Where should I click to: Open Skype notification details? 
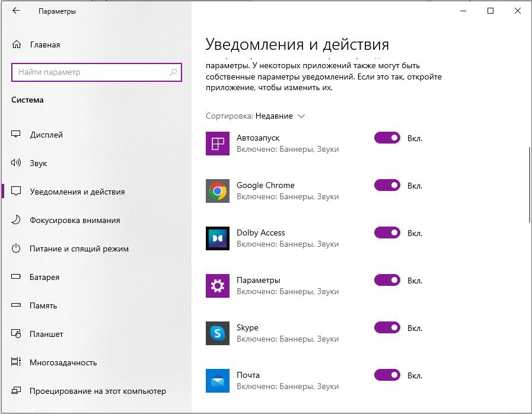[288, 333]
